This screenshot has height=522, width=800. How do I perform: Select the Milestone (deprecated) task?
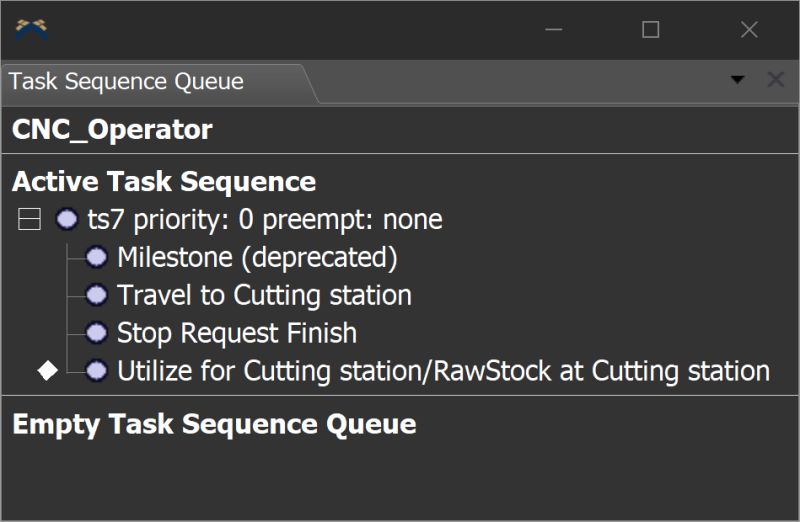point(257,258)
